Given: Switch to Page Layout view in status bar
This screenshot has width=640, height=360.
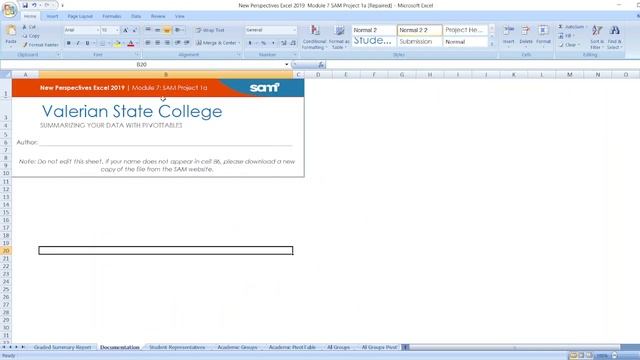Looking at the screenshot, I should click(581, 356).
